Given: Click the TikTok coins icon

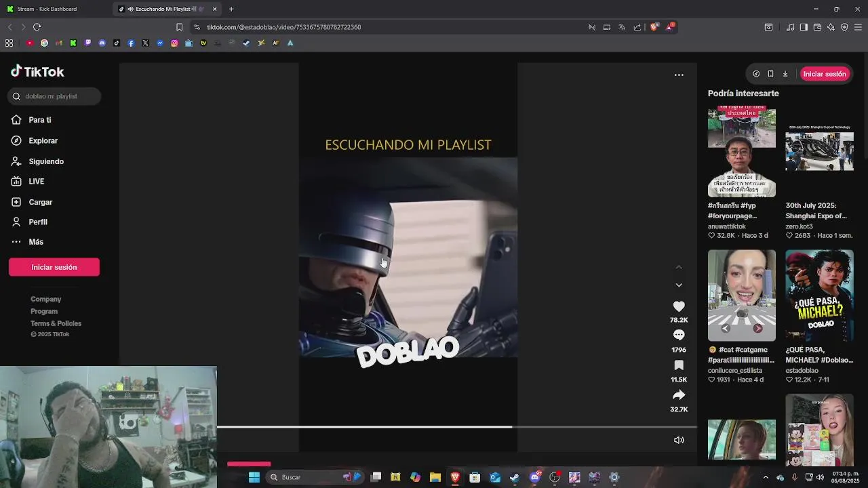Looking at the screenshot, I should point(756,74).
